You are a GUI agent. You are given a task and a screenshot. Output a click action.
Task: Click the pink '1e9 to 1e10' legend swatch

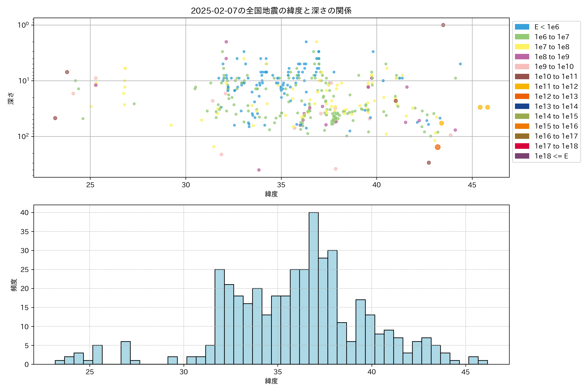coord(522,66)
